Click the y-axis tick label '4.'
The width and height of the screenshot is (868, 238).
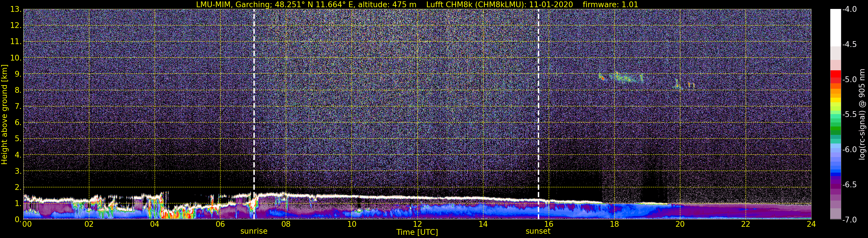(x=18, y=155)
